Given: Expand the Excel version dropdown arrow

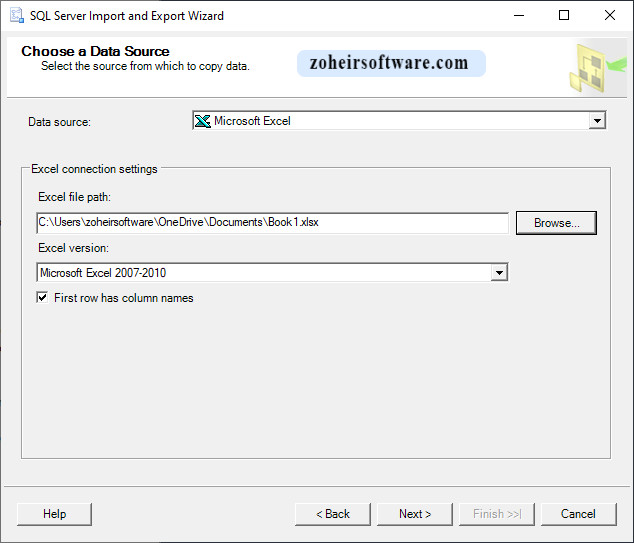Looking at the screenshot, I should [499, 273].
